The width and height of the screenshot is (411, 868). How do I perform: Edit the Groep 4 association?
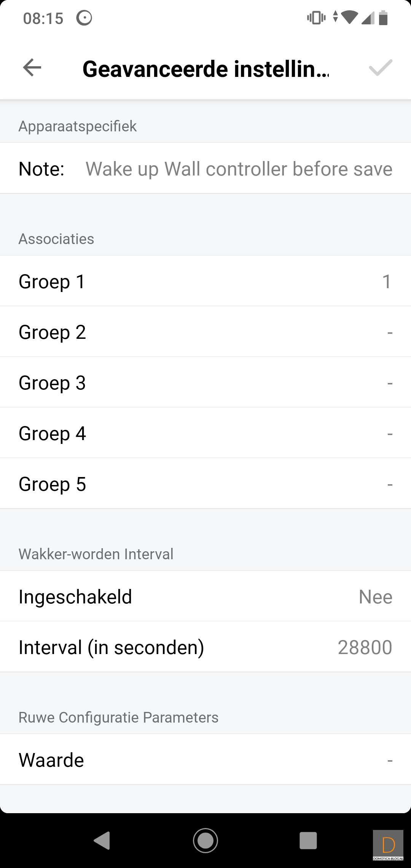pos(205,433)
